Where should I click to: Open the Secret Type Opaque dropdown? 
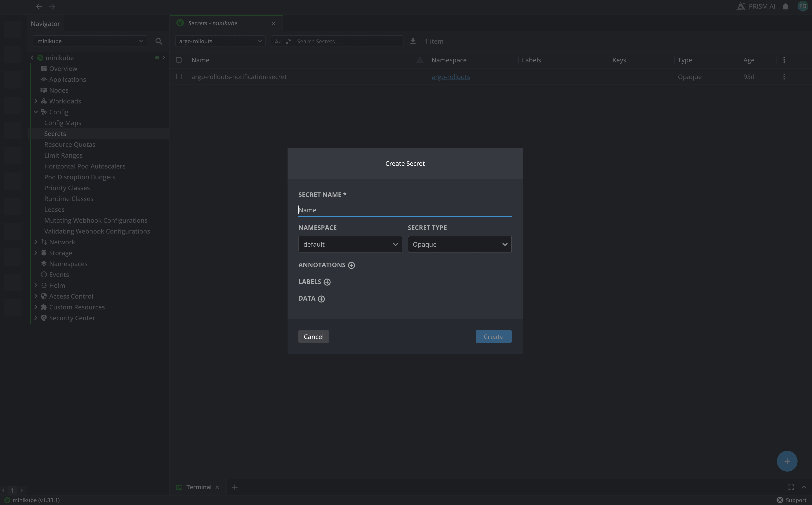pyautogui.click(x=459, y=244)
